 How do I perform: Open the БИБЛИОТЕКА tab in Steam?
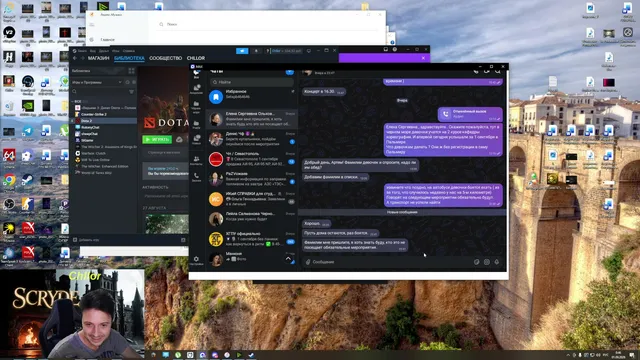pyautogui.click(x=129, y=58)
